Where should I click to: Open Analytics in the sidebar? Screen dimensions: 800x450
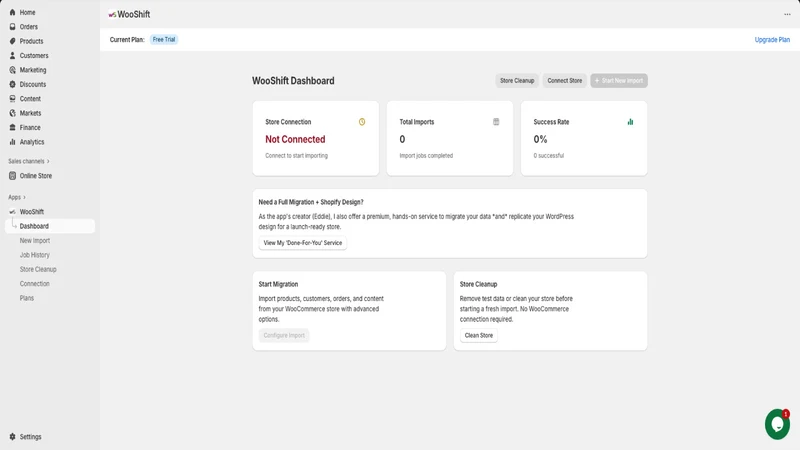pyautogui.click(x=32, y=142)
